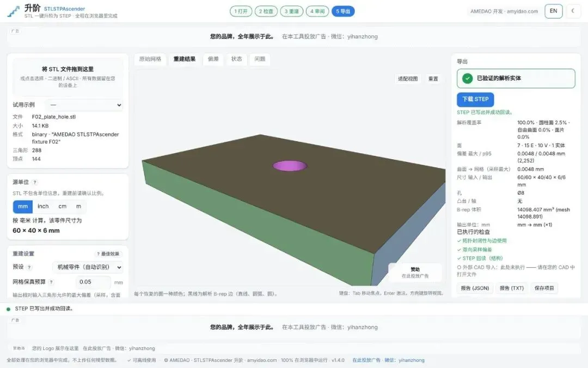This screenshot has height=368, width=588.
Task: Click the sponsor logo placement text
Action: tap(94, 348)
